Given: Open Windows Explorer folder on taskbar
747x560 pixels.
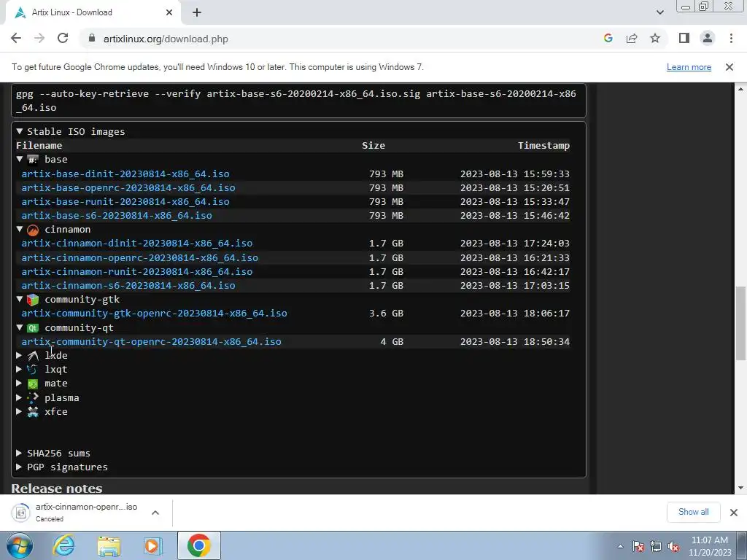Looking at the screenshot, I should (x=109, y=546).
